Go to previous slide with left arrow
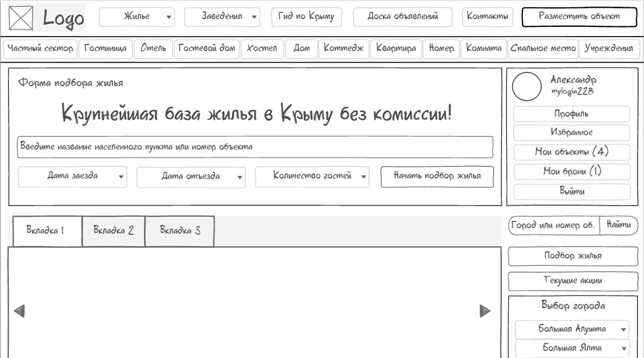The height and width of the screenshot is (358, 644). (19, 311)
